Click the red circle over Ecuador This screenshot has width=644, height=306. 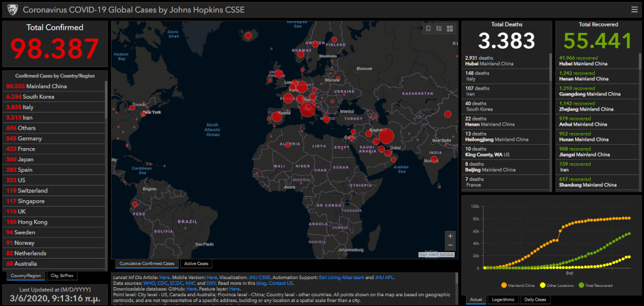135,203
